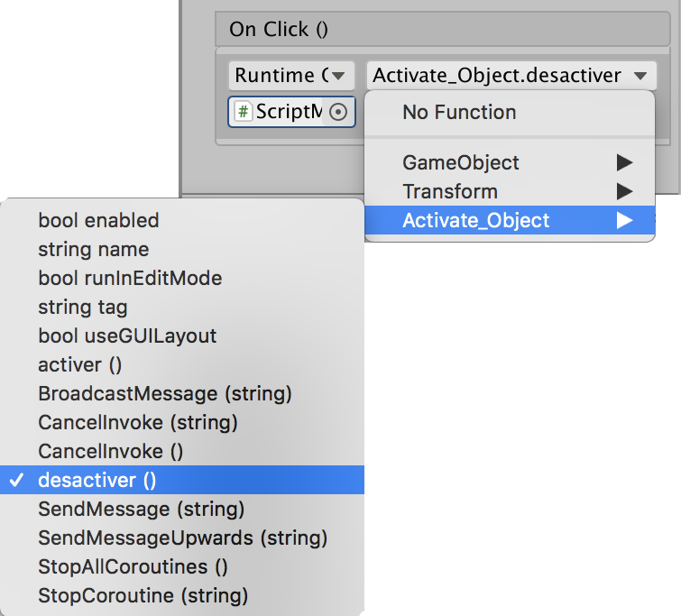Choose No Function from the menu
Image resolution: width=681 pixels, height=616 pixels.
point(459,113)
